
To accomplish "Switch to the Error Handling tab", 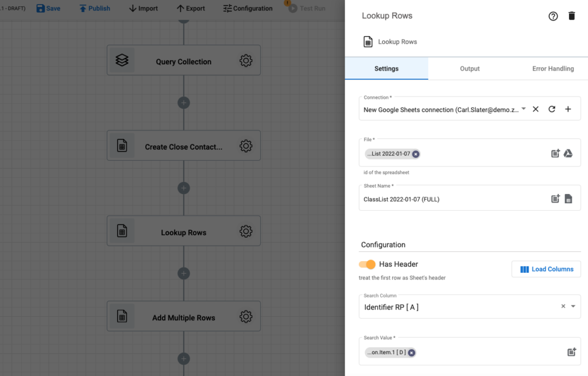I will point(553,69).
